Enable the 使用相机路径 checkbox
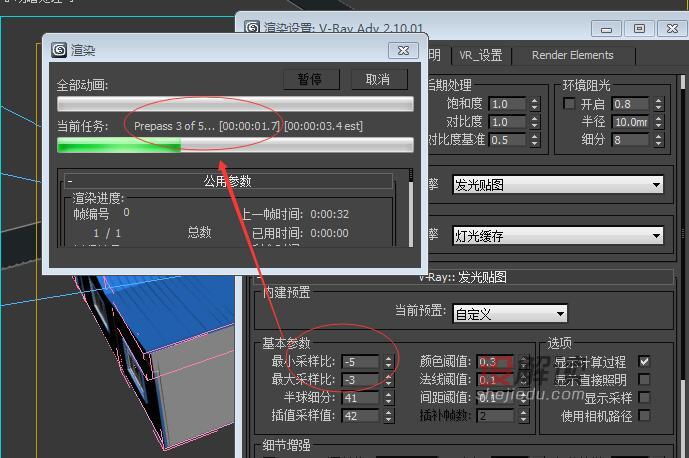 point(644,415)
